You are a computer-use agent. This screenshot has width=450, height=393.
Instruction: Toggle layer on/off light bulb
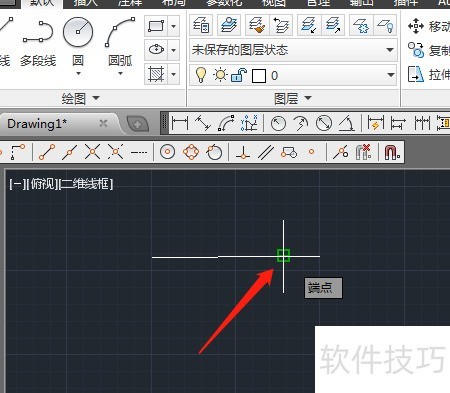click(201, 75)
